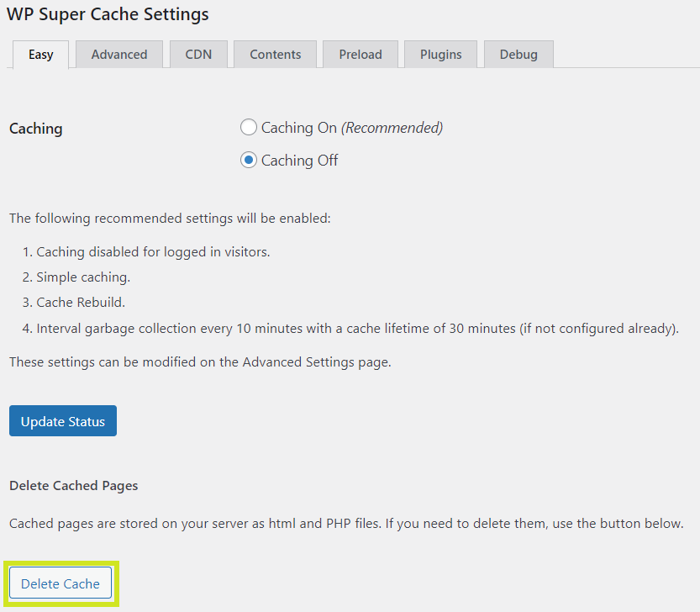This screenshot has height=612, width=700.
Task: Click the 'Cache Rebuild' list item
Action: point(81,303)
